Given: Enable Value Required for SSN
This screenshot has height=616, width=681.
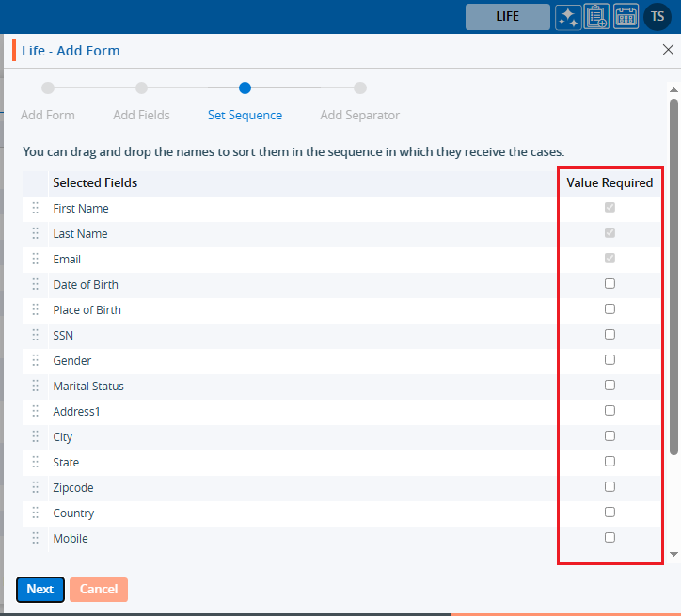Looking at the screenshot, I should [x=610, y=335].
